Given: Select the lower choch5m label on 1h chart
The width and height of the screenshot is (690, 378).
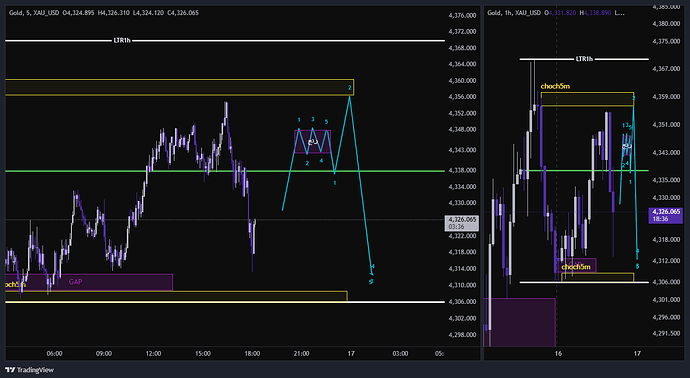Looking at the screenshot, I should [x=576, y=267].
